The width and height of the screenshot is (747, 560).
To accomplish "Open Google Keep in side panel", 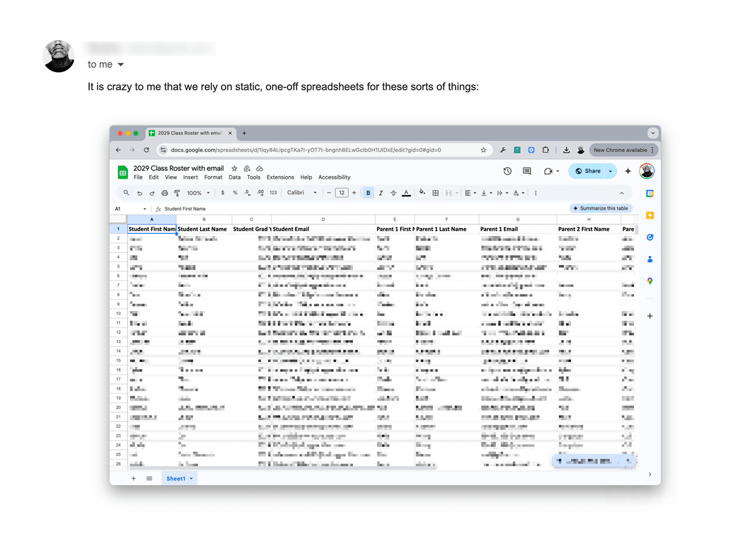I will 650,215.
